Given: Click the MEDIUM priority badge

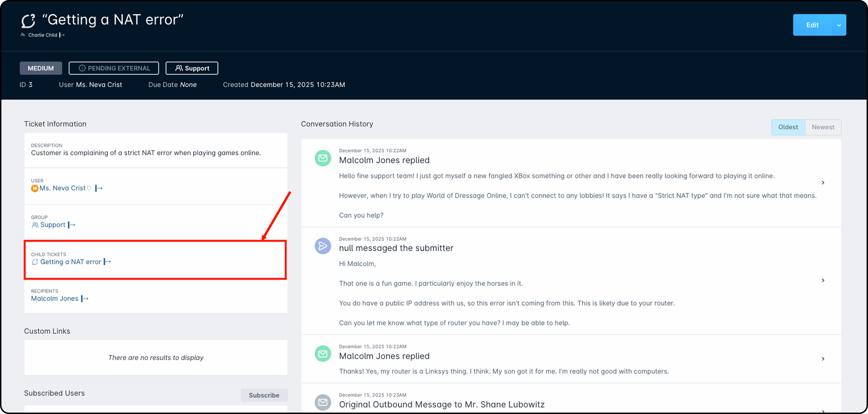Looking at the screenshot, I should pyautogui.click(x=41, y=68).
